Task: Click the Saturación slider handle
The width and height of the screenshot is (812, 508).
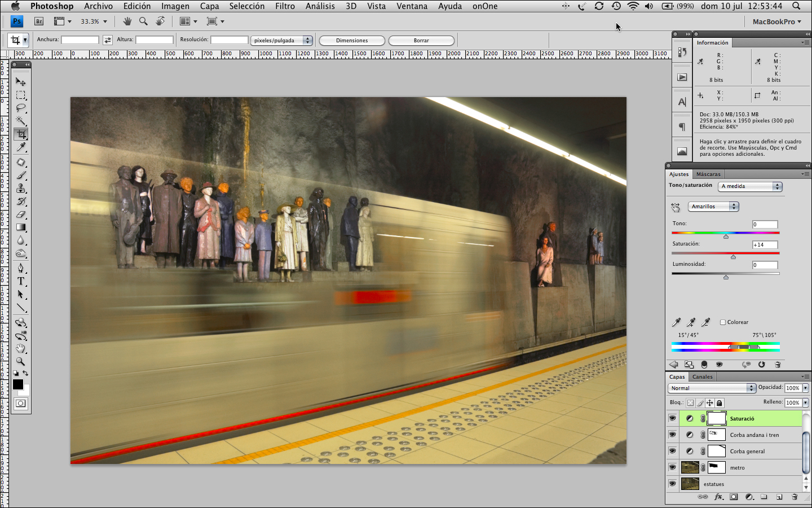Action: (733, 257)
